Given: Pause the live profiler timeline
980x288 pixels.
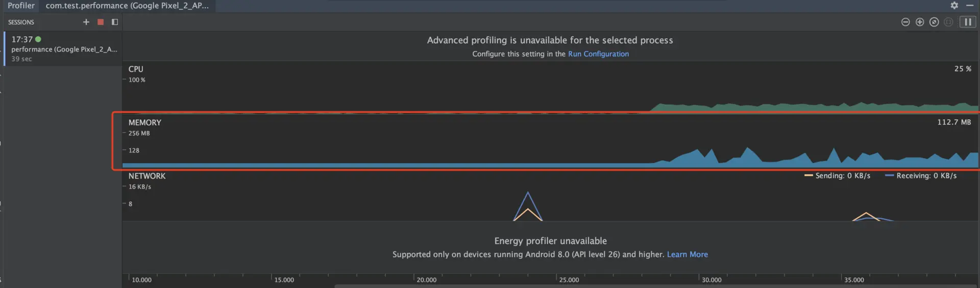Looking at the screenshot, I should [967, 22].
